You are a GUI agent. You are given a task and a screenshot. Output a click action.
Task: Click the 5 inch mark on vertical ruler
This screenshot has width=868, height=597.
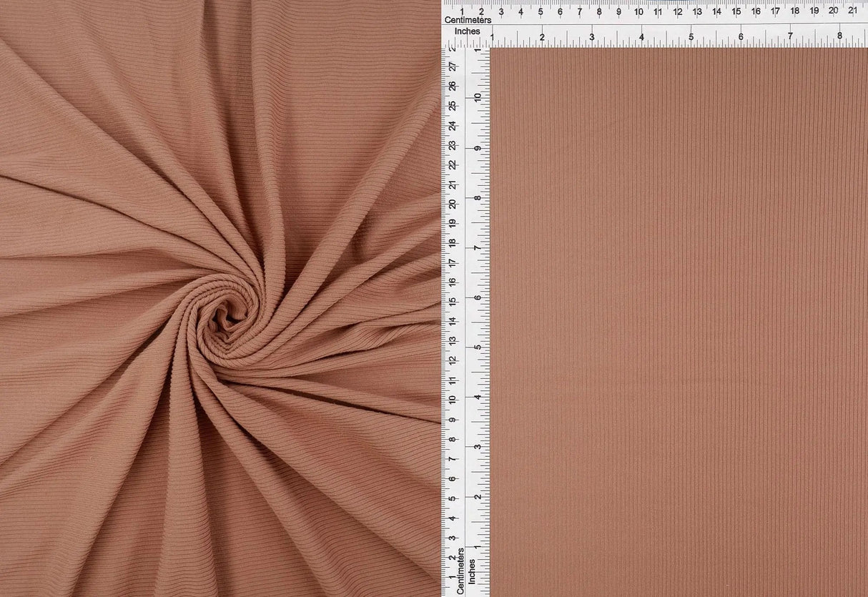coord(478,347)
